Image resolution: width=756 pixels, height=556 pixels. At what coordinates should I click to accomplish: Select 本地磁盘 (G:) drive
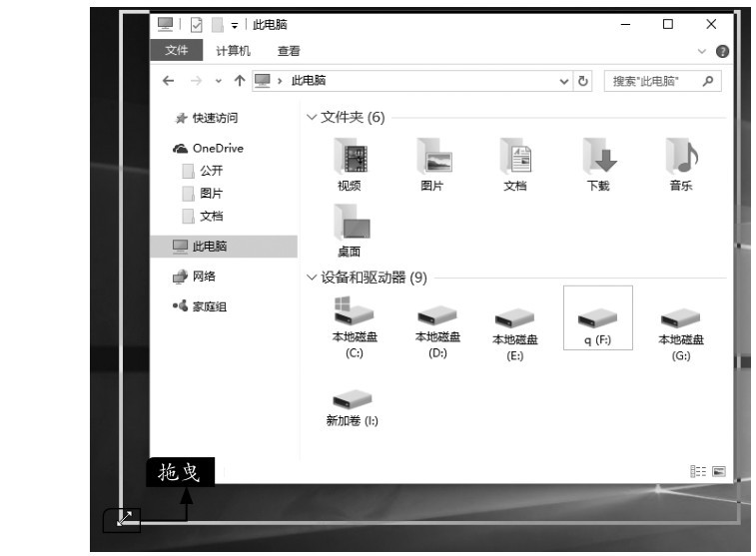click(x=681, y=333)
